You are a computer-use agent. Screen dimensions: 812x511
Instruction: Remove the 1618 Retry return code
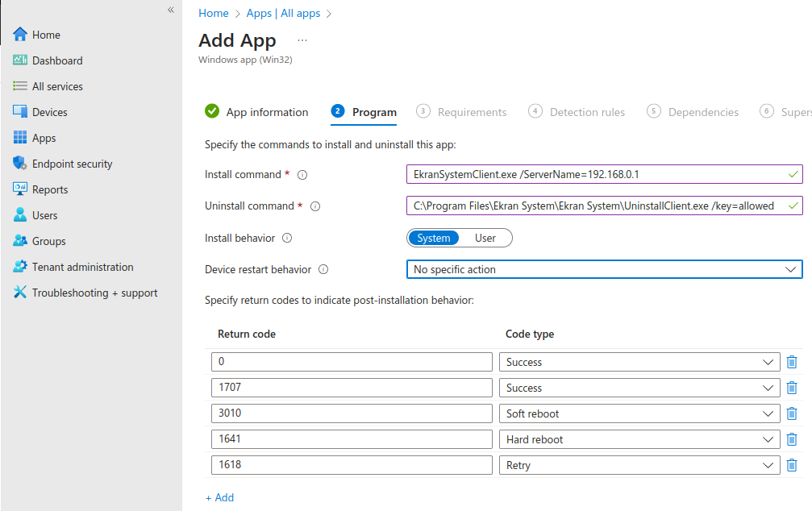(x=792, y=465)
